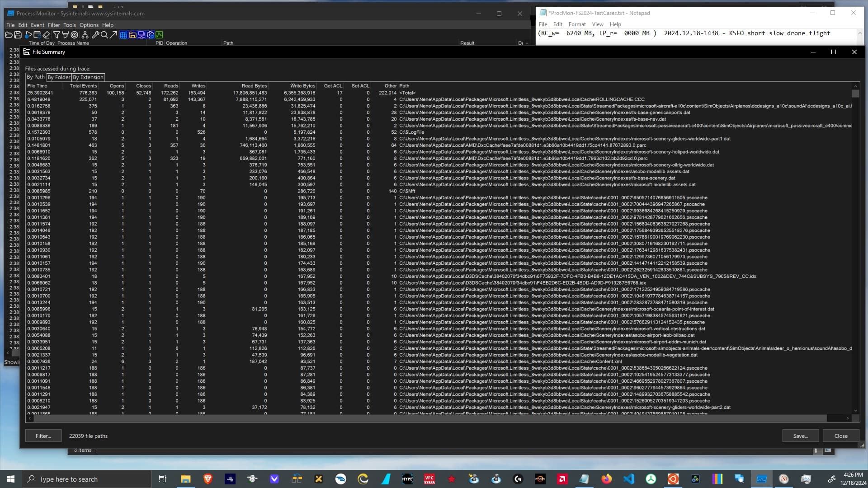Toggle the Autoscroll toolbar icon
The image size is (868, 488).
click(x=37, y=35)
